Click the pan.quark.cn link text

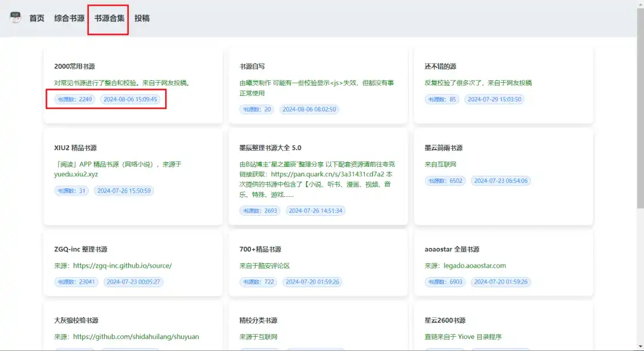point(328,174)
